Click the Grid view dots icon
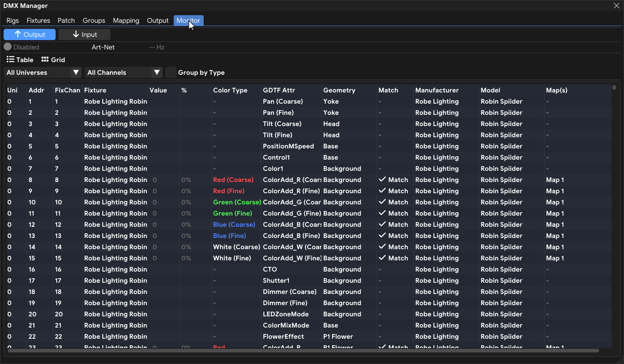Image resolution: width=624 pixels, height=364 pixels. [45, 60]
